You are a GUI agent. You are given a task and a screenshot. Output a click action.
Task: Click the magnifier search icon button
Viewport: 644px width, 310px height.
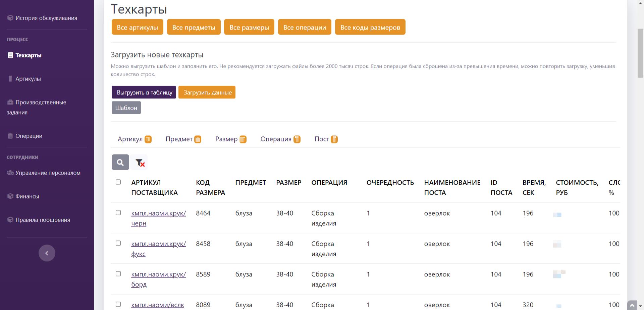pyautogui.click(x=120, y=163)
